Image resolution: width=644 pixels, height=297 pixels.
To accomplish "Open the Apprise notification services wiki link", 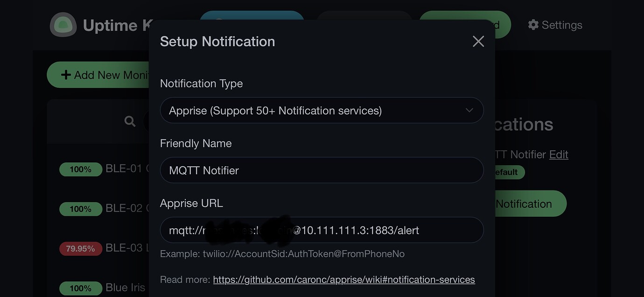I will point(344,279).
